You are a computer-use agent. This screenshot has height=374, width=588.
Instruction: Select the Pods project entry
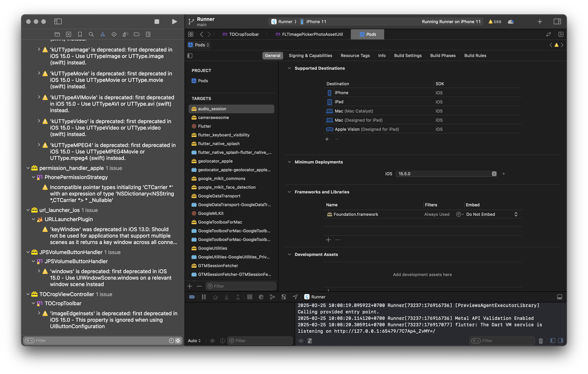pos(203,81)
